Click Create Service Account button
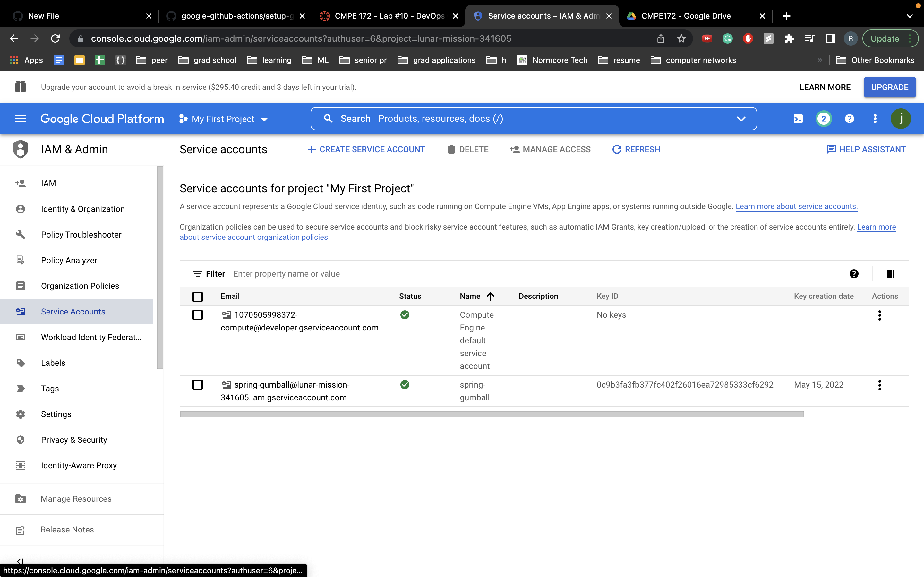Viewport: 924px width, 577px height. [x=366, y=149]
